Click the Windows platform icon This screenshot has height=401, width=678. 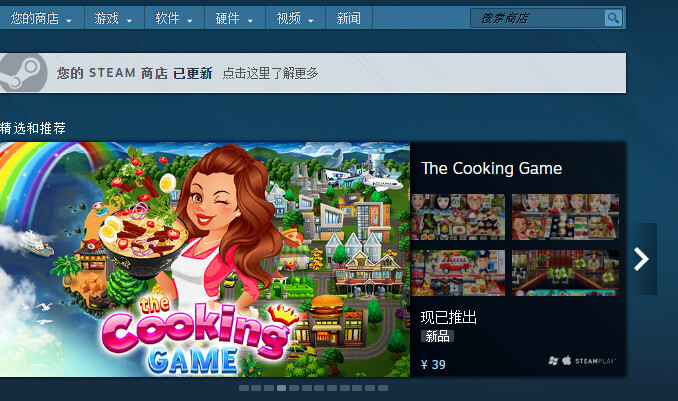tap(553, 361)
